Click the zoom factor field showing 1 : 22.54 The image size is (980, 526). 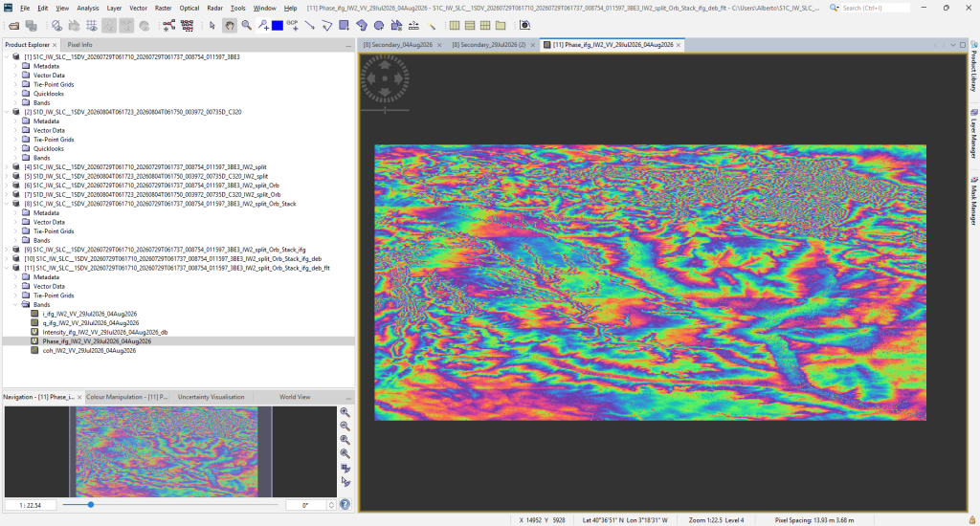point(30,505)
